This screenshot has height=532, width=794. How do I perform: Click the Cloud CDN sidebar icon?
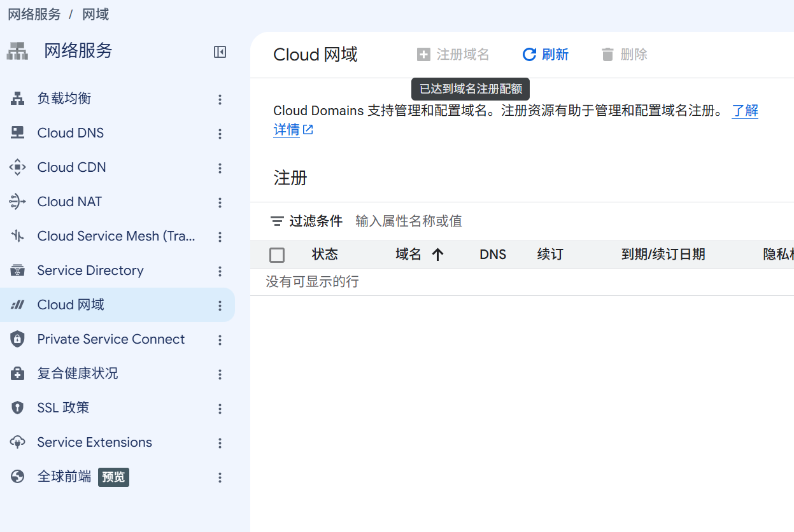[17, 167]
